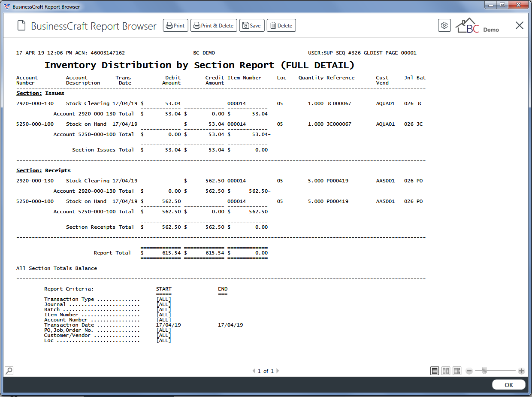The width and height of the screenshot is (532, 397).
Task: Click the OK button
Action: point(508,385)
